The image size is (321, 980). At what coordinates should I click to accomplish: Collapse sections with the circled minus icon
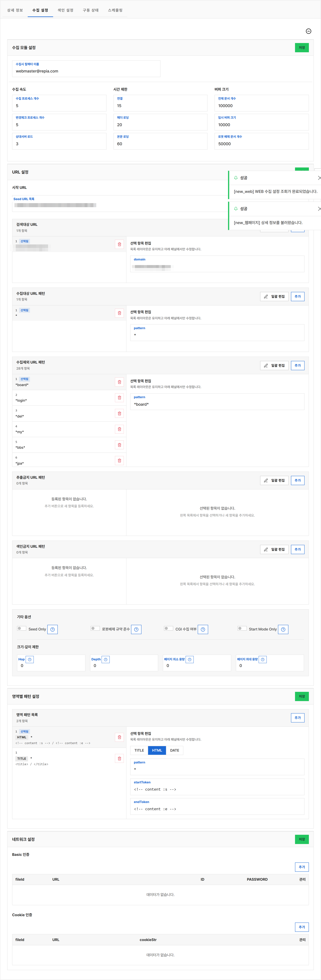point(308,31)
